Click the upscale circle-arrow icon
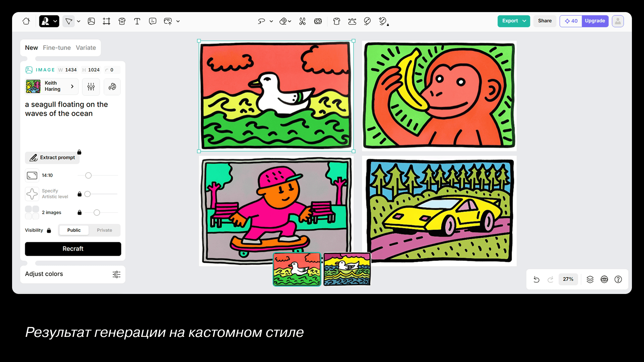Screen dimensions: 644x362 point(367,21)
